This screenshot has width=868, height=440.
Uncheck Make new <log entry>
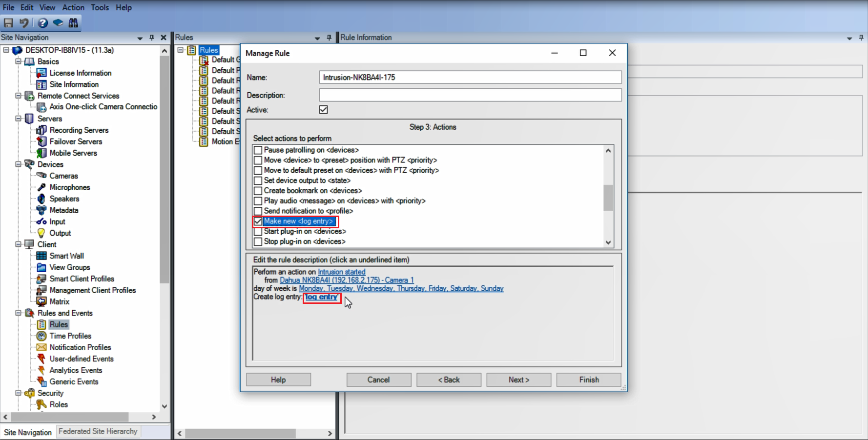(x=258, y=221)
